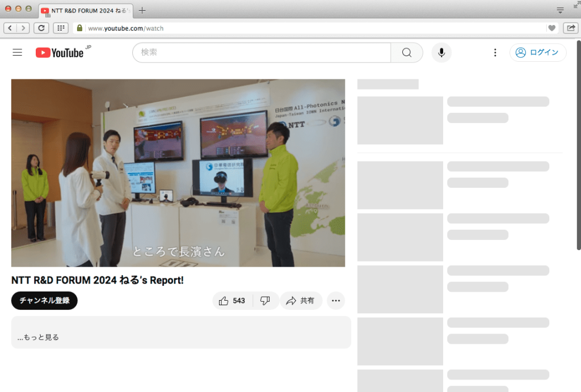
Task: Open more actions ellipsis under video
Action: click(x=336, y=301)
